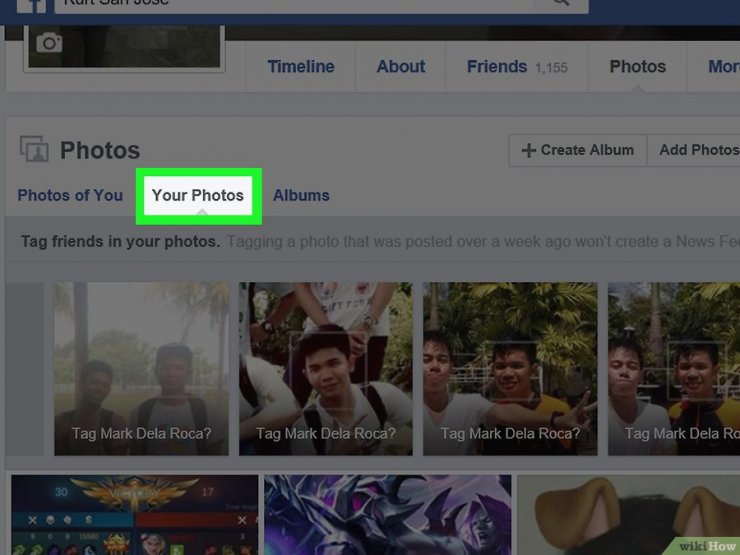Open the purple armored character artwork
Viewport: 740px width, 555px height.
coord(387,515)
